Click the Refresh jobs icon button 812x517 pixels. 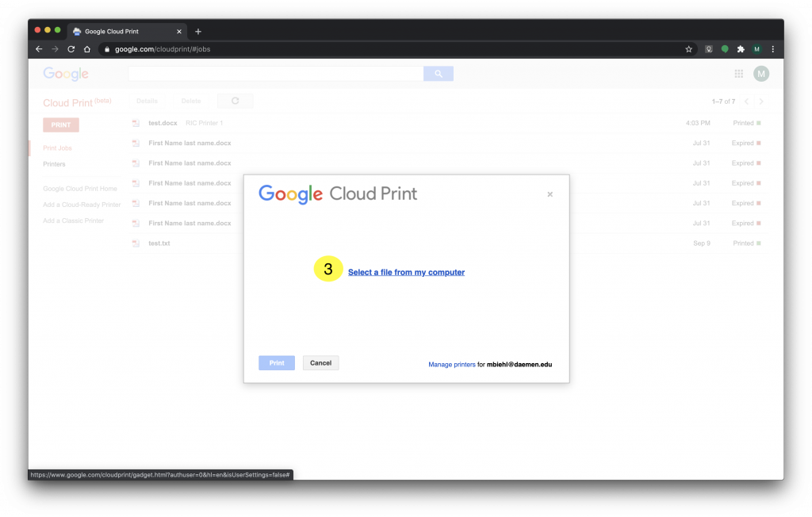pyautogui.click(x=235, y=101)
